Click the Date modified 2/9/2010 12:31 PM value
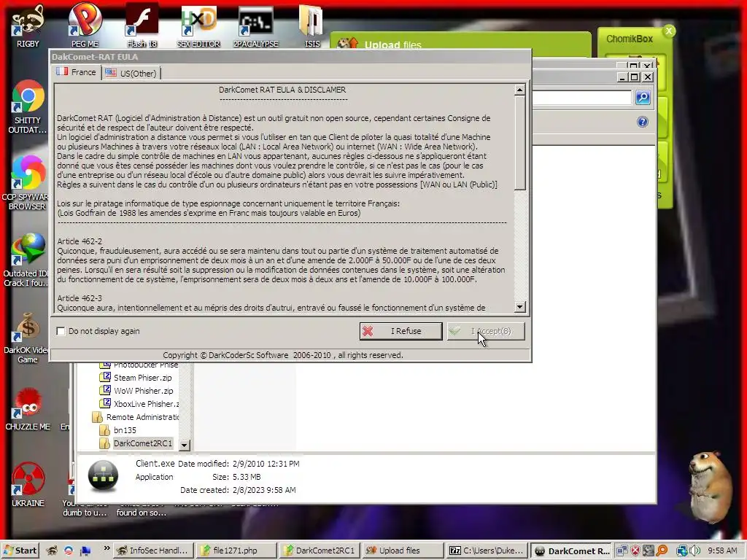Viewport: 747px width, 560px height. [266, 463]
